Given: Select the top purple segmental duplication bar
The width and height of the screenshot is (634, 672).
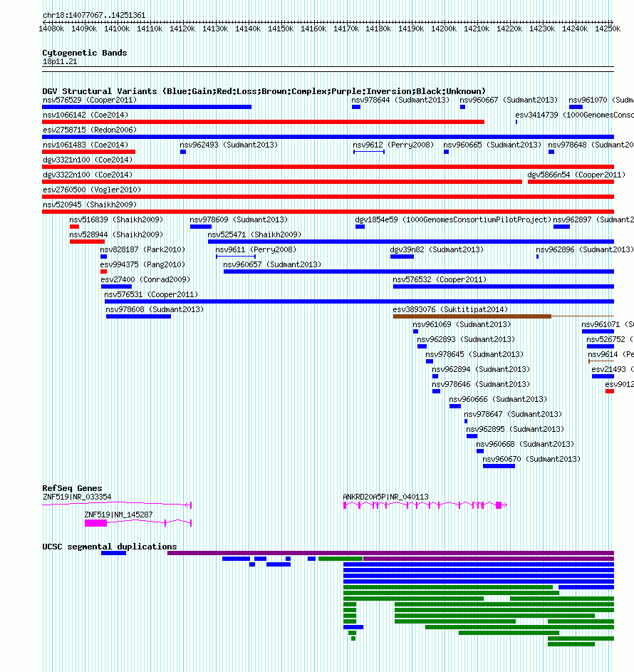Looking at the screenshot, I should pyautogui.click(x=390, y=553).
